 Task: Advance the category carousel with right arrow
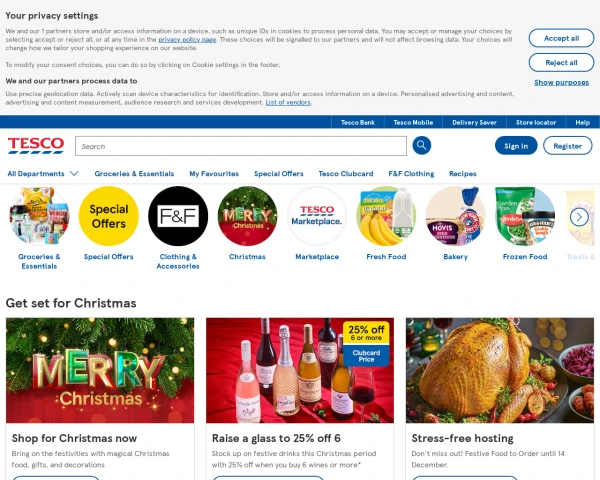point(579,217)
